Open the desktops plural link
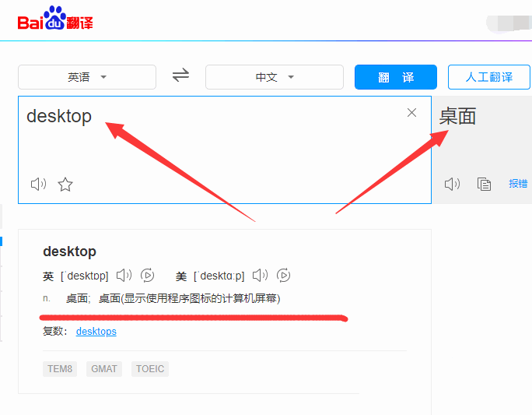The width and height of the screenshot is (532, 415). [x=96, y=331]
